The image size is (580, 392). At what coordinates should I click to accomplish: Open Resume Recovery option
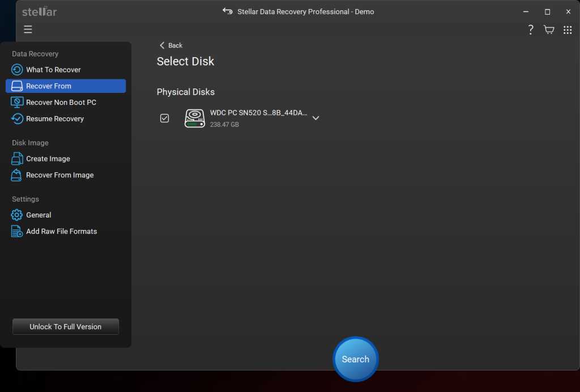click(x=66, y=118)
